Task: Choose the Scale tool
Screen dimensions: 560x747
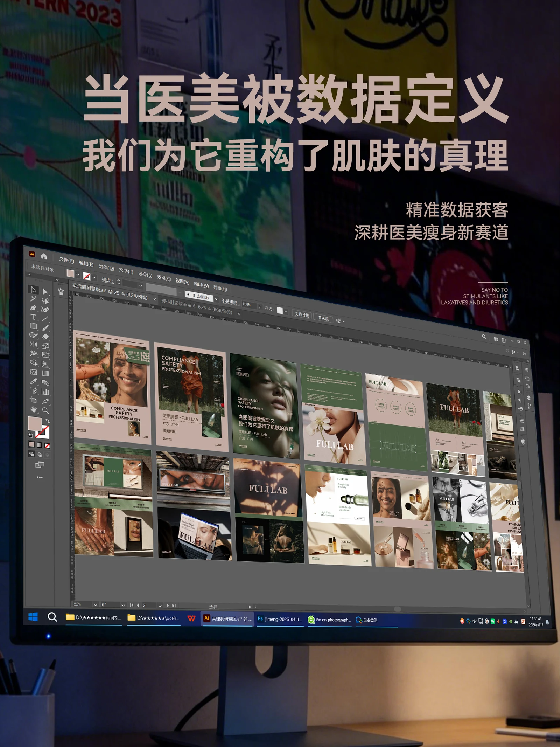Action: point(45,346)
